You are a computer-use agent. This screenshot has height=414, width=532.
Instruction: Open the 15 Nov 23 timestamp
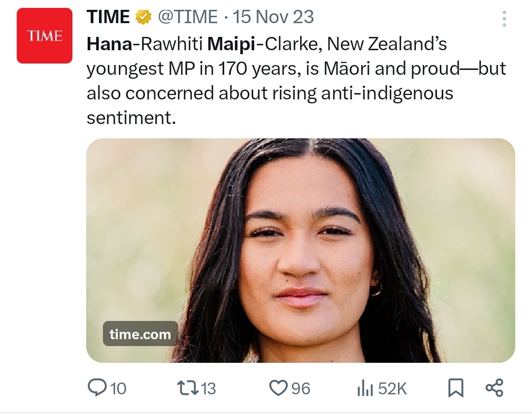(273, 17)
